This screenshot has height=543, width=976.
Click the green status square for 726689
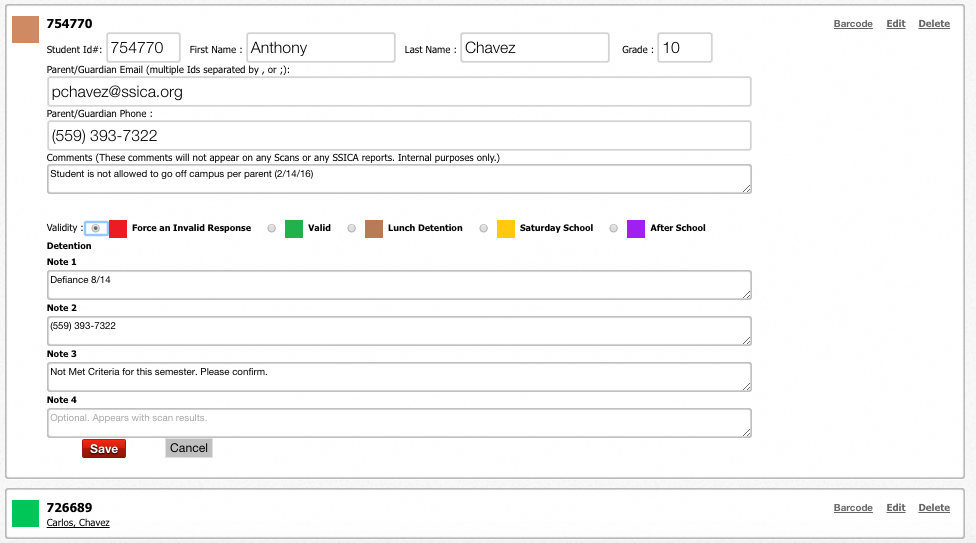[26, 514]
